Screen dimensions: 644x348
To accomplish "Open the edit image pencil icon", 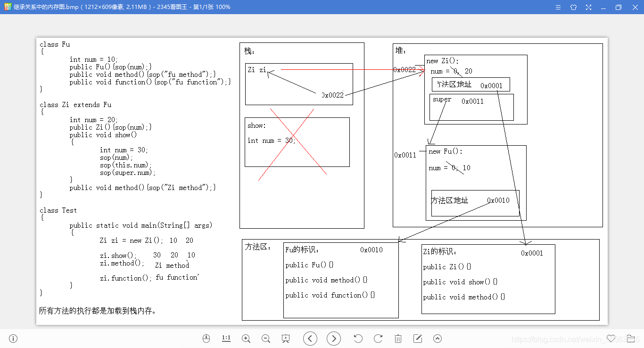I will [x=418, y=339].
